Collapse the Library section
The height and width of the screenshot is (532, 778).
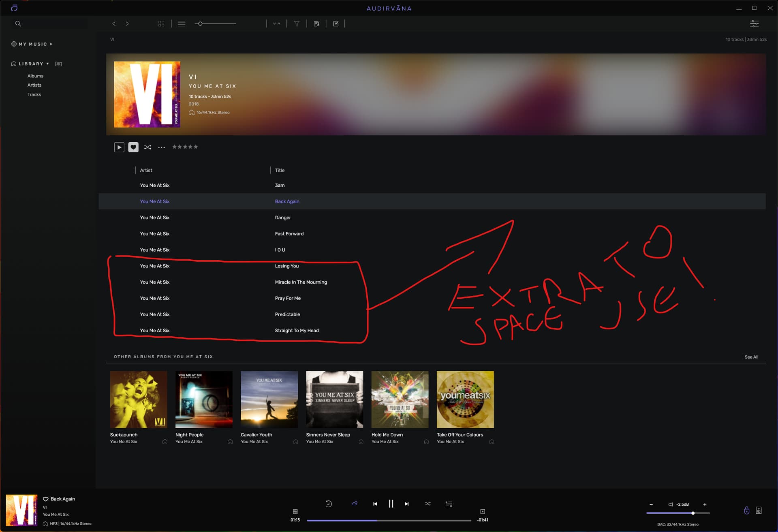[30, 64]
